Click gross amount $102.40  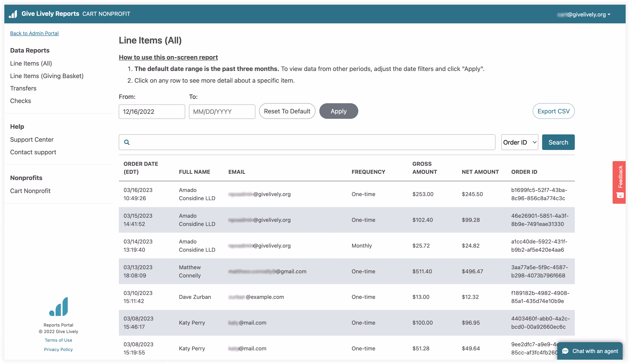point(423,220)
